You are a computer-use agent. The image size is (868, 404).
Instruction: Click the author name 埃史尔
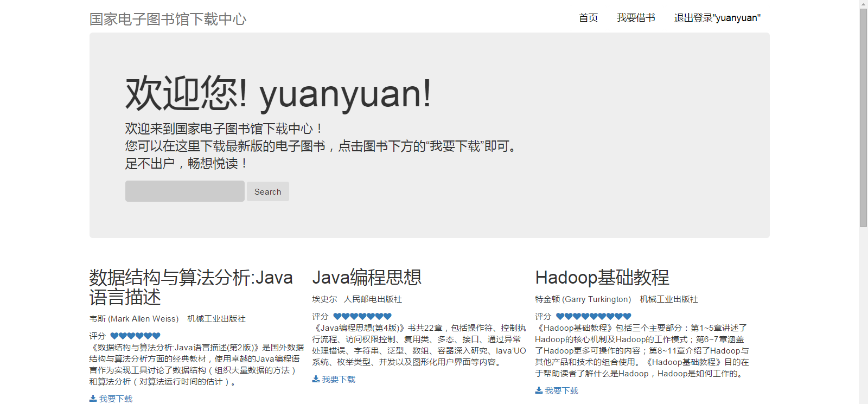pyautogui.click(x=324, y=299)
